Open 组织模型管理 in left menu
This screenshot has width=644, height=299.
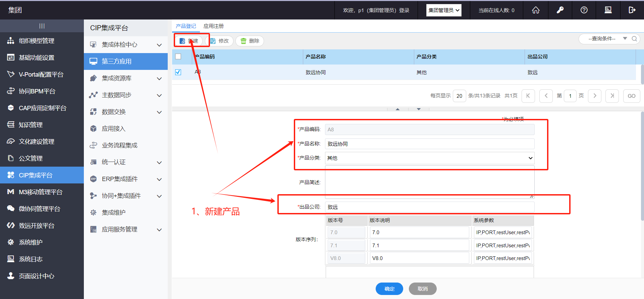tap(37, 41)
